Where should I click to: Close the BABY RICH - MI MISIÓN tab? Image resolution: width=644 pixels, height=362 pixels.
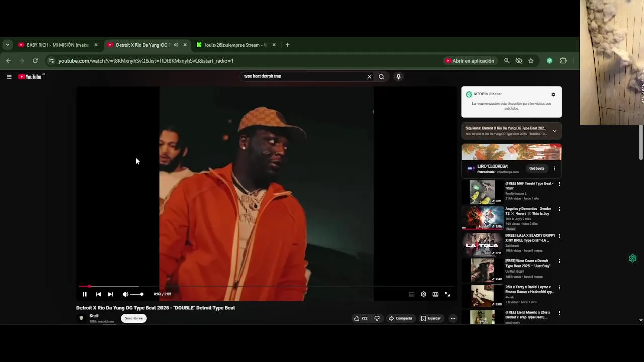point(96,45)
